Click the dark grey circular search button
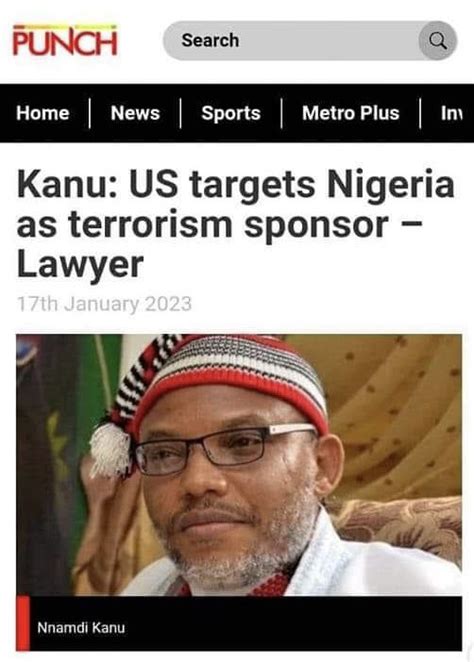Screen dimensions: 474x662 pos(438,41)
